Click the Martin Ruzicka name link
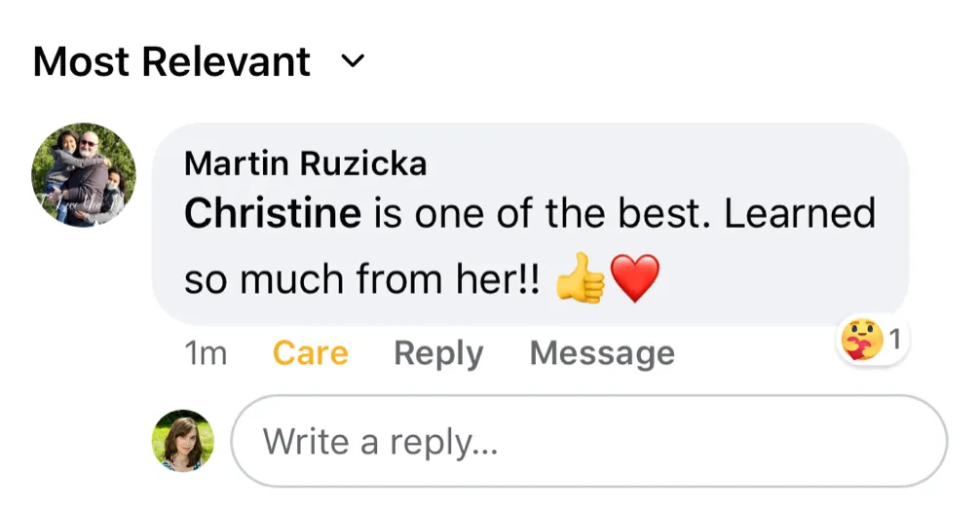The image size is (980, 509). (x=305, y=164)
